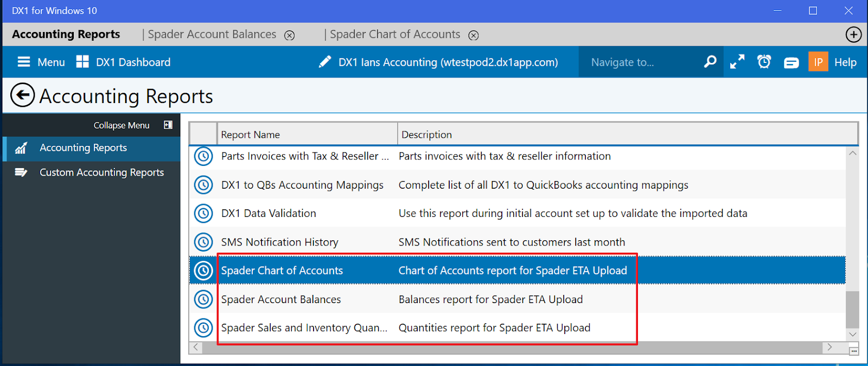Click description 'SMS Notifications sent to customers last month'
This screenshot has height=366, width=868.
pos(512,242)
